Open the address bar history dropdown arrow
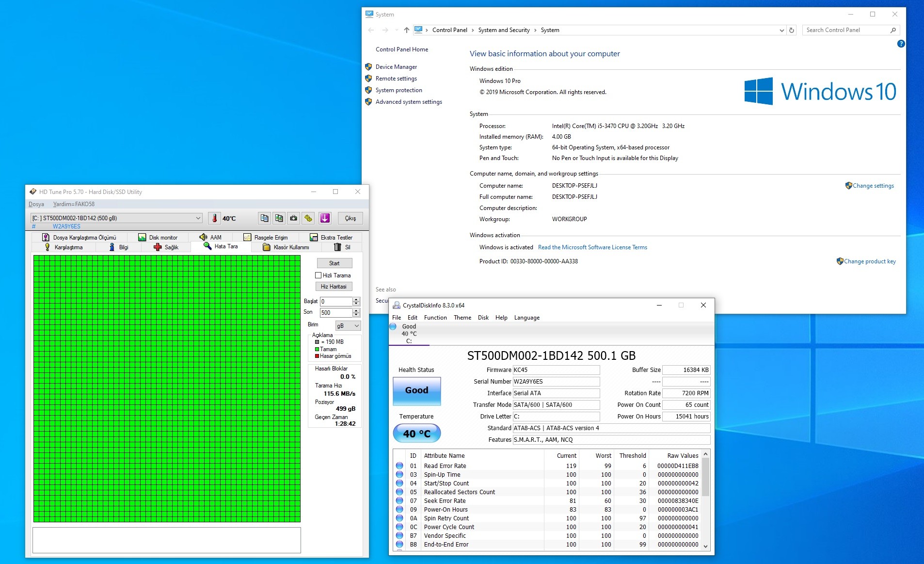 781,30
